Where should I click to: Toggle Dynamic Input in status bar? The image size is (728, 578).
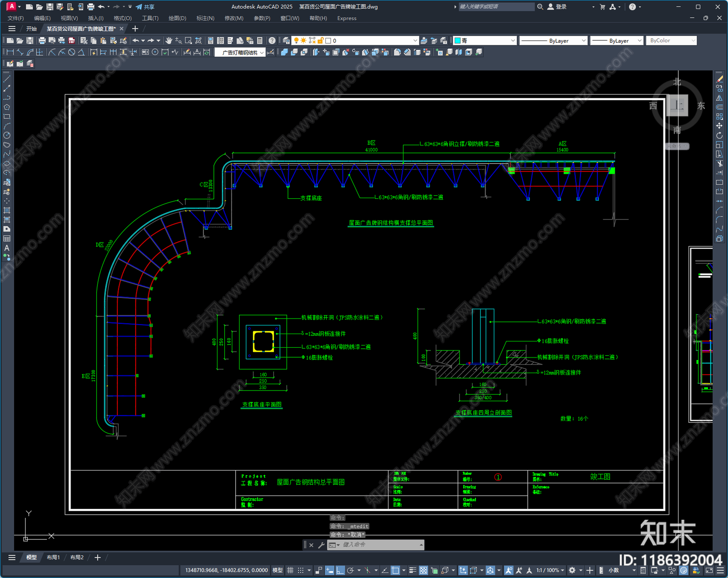(x=329, y=570)
